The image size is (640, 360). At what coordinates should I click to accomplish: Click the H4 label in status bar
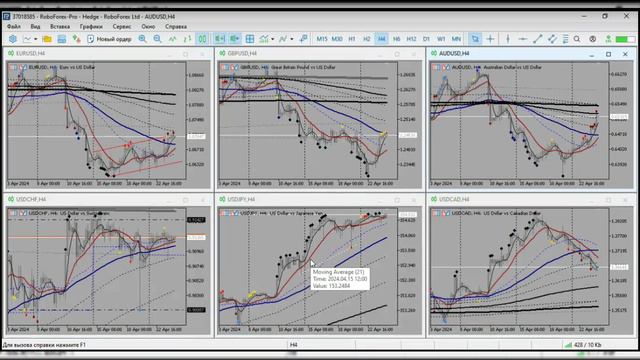tap(293, 345)
